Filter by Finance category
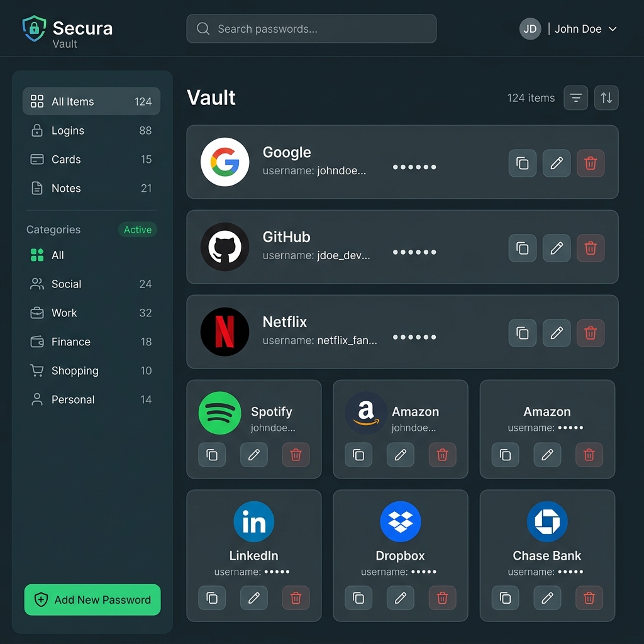This screenshot has height=644, width=644. pos(91,341)
